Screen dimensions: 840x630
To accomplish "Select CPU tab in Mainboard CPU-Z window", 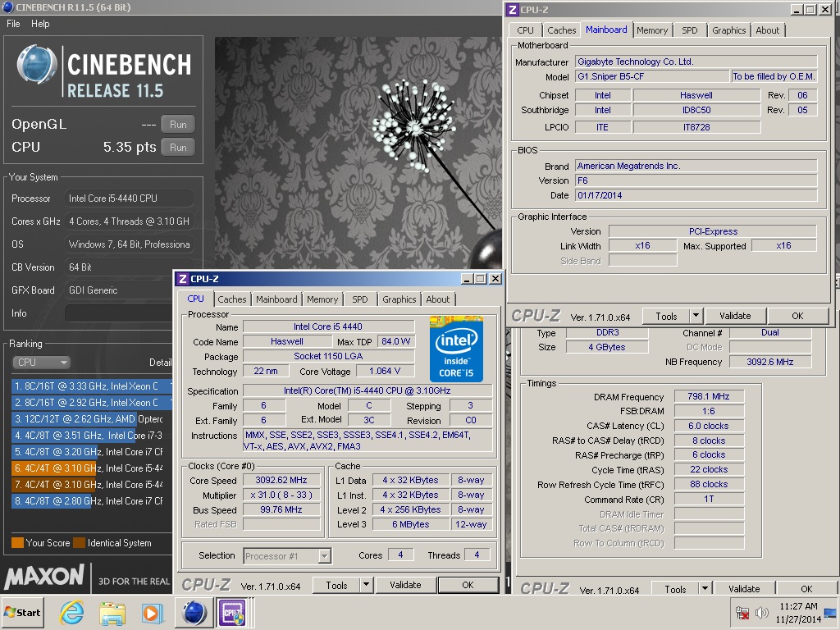I will pyautogui.click(x=526, y=30).
